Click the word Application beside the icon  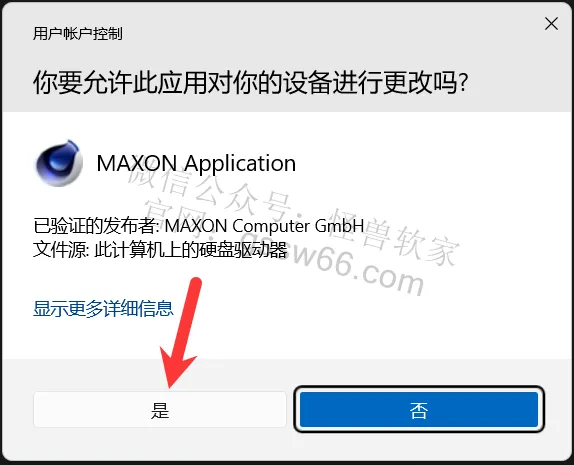(240, 164)
